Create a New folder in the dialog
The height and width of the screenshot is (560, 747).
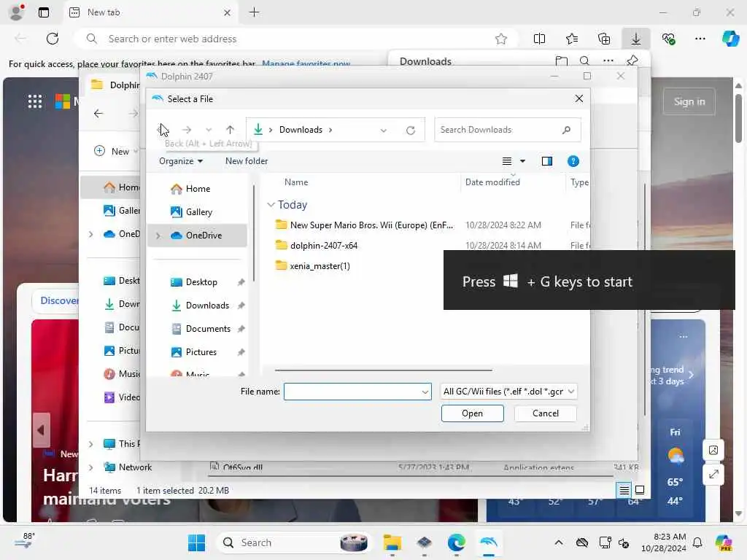click(247, 161)
